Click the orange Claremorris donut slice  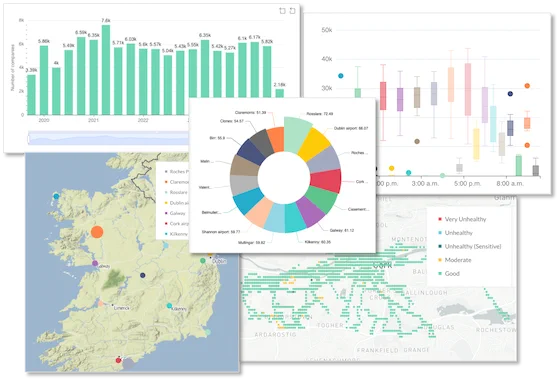[x=276, y=139]
